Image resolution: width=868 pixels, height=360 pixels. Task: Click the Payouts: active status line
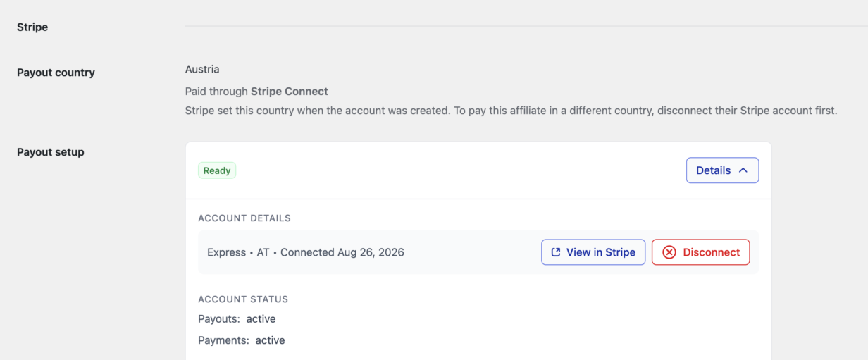pos(237,319)
